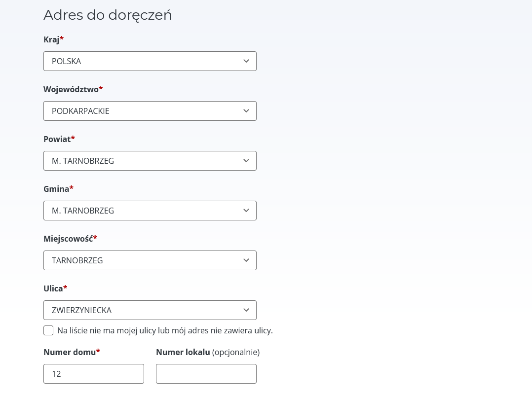Viewport: 532px width, 394px height.
Task: Click the 'Na liście nie ma mojej ulicy' label text
Action: point(165,330)
